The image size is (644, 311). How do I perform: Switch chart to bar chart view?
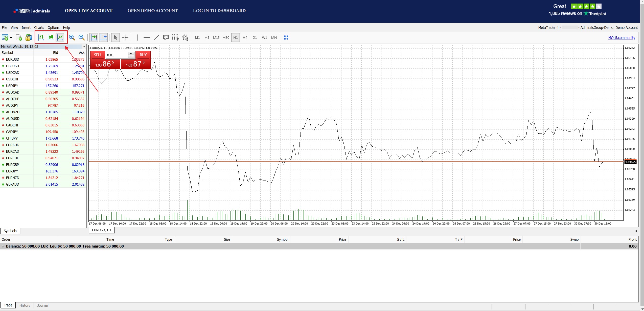[x=41, y=38]
